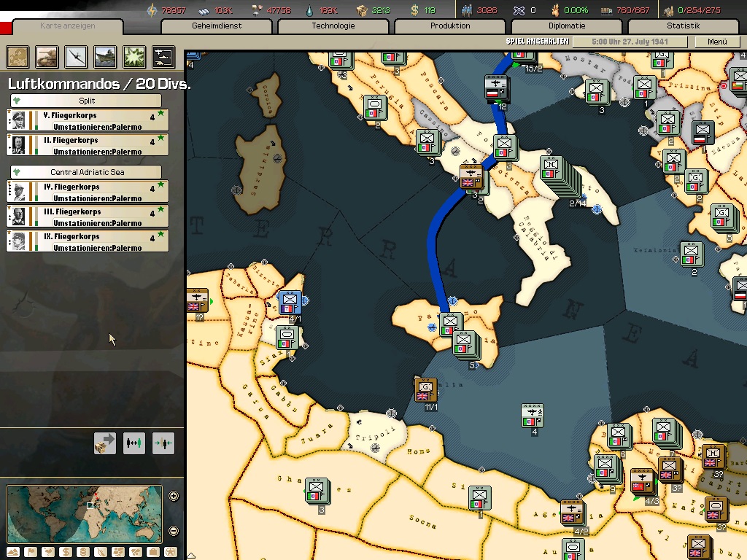Image resolution: width=747 pixels, height=560 pixels.
Task: Click the slashed diagonal map mode icon
Action: tap(101, 553)
